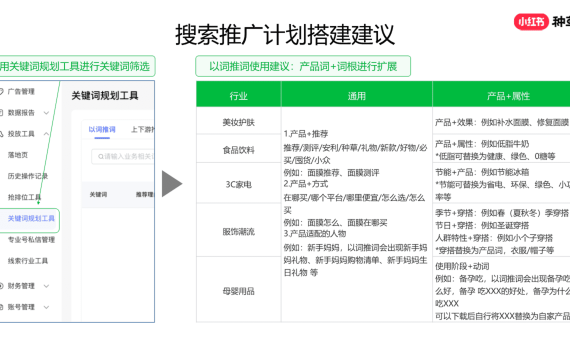The height and width of the screenshot is (360, 570).
Task: Click the 搜索推广计划搭建建议 slide title
Action: pyautogui.click(x=285, y=35)
